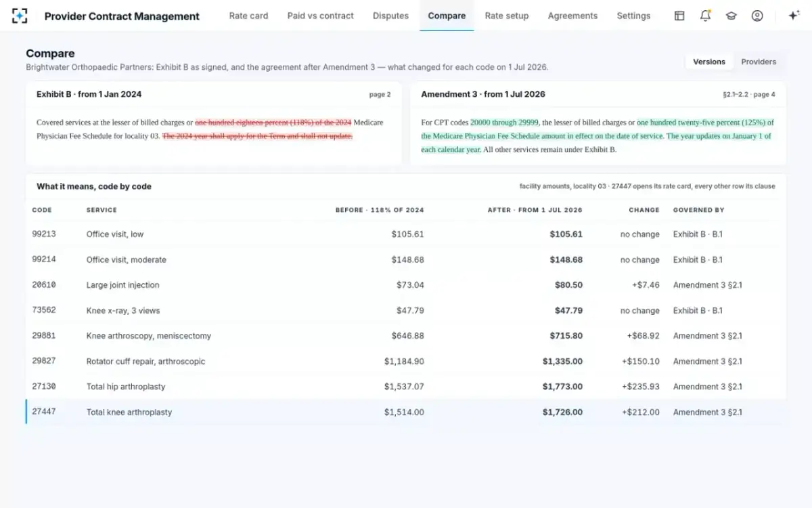Click code 73562 in the table
812x508 pixels.
pyautogui.click(x=44, y=310)
